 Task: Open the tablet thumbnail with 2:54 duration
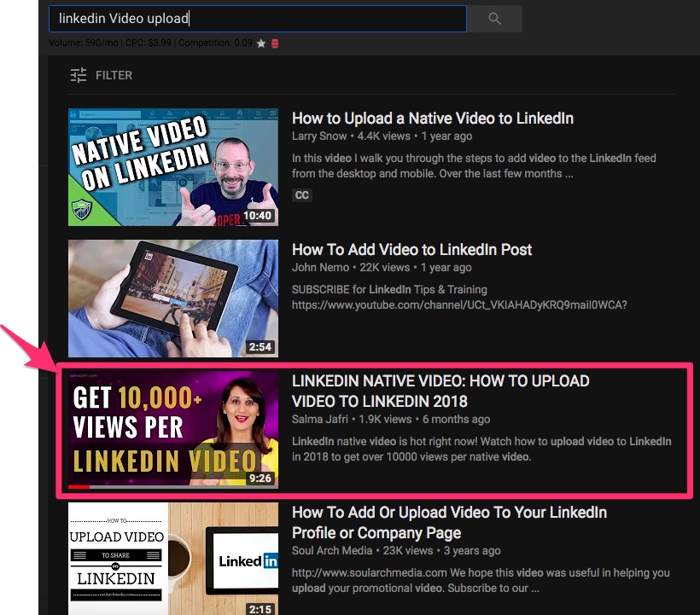(x=173, y=299)
